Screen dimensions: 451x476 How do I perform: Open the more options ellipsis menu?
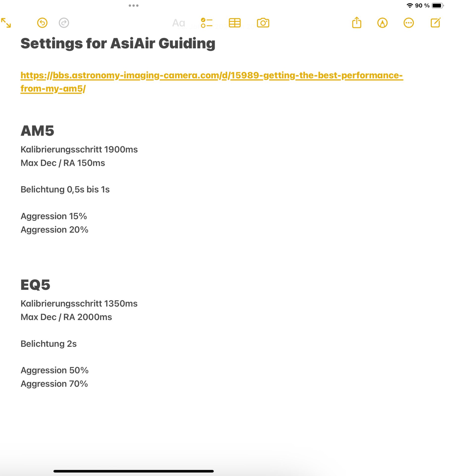click(409, 23)
